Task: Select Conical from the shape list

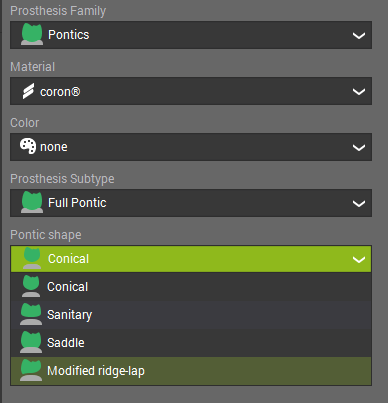Action: point(191,287)
